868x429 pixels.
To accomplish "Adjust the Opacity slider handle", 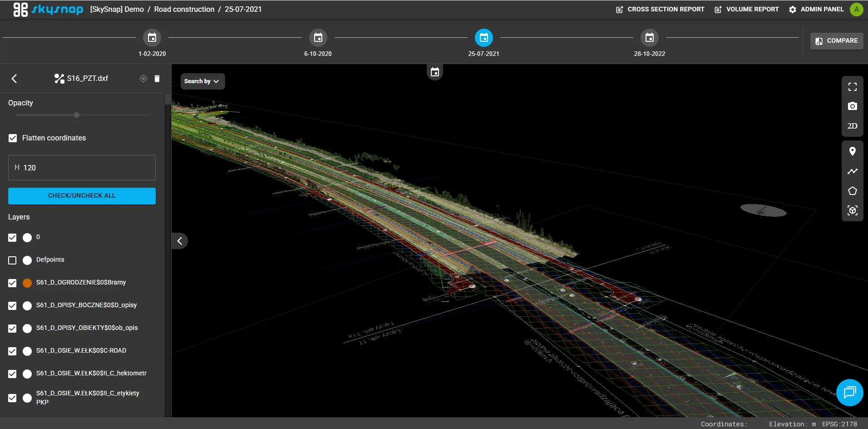I will (x=77, y=115).
